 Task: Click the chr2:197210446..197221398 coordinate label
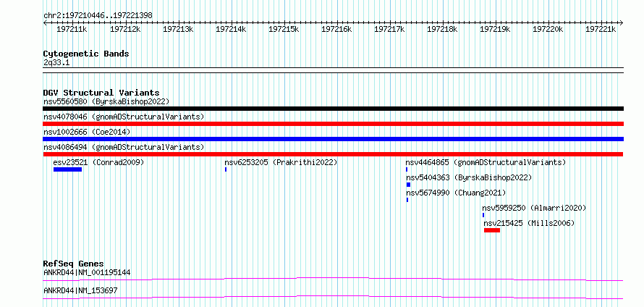click(x=98, y=16)
